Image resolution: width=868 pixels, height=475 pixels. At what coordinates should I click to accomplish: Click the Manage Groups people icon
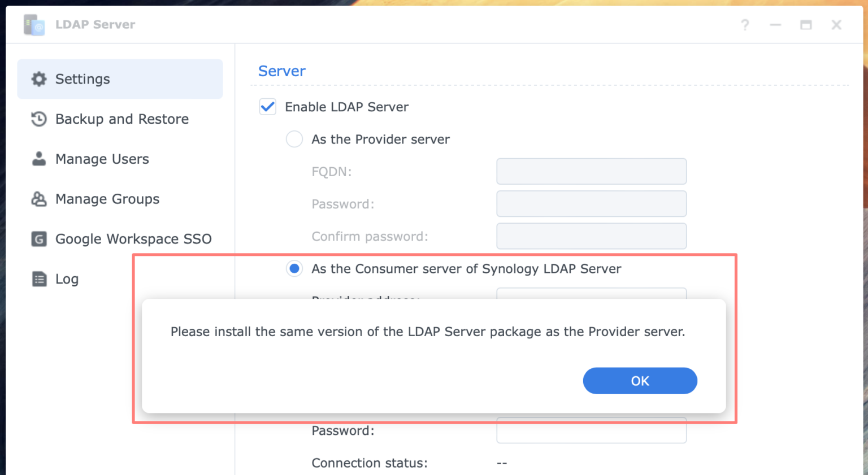pyautogui.click(x=38, y=199)
